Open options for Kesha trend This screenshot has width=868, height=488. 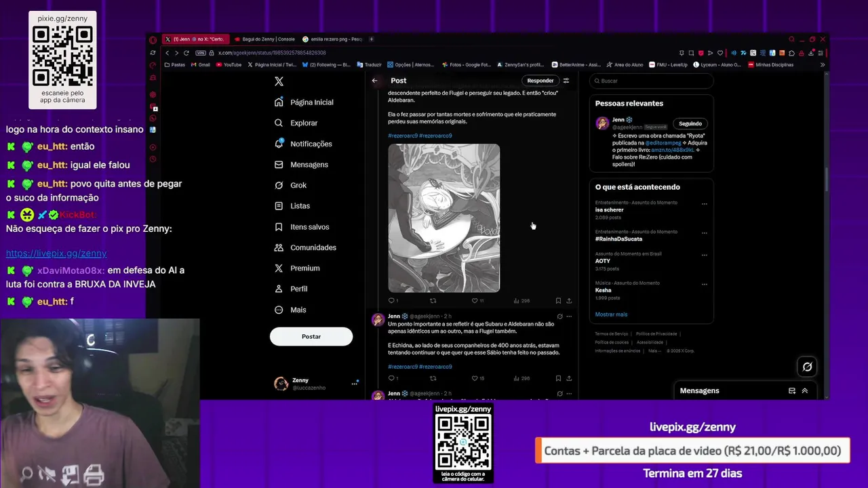tap(705, 284)
